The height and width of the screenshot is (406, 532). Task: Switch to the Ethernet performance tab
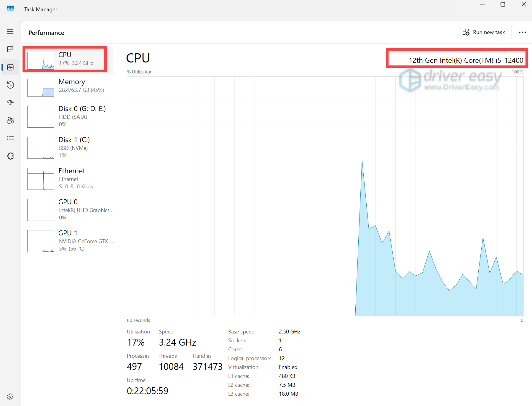click(71, 178)
